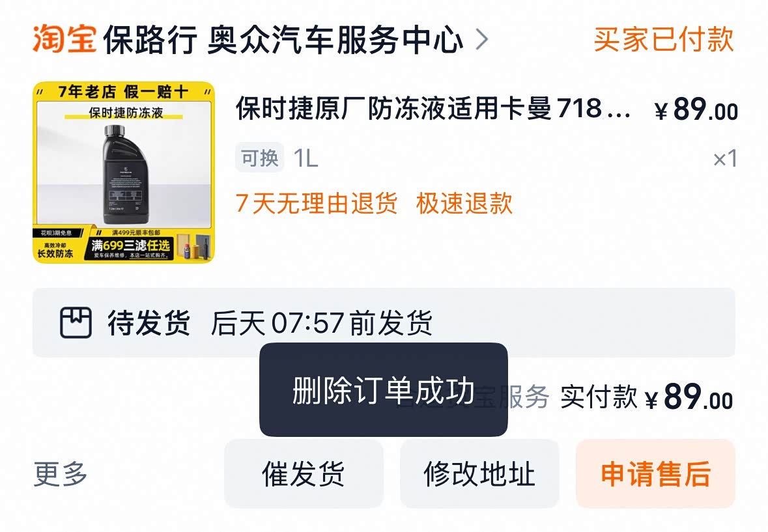The height and width of the screenshot is (532, 768).
Task: Click 后天 07:57 前发货 shipping estimate
Action: pos(322,323)
